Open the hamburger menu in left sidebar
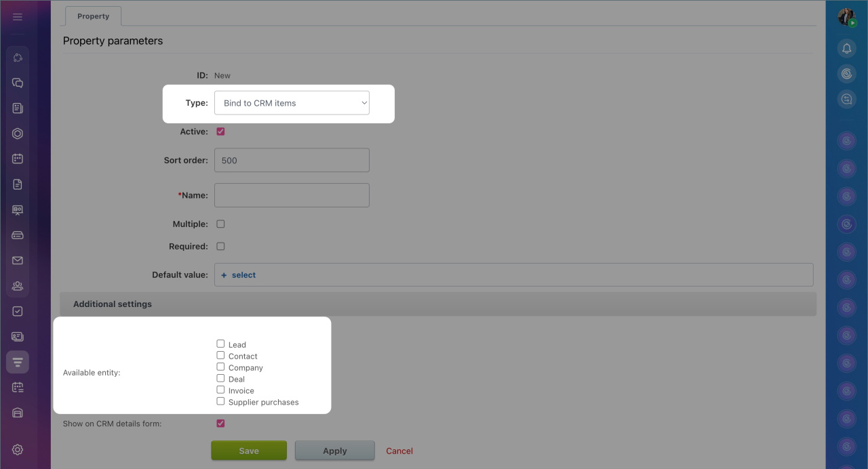Viewport: 868px width, 469px height. pos(18,17)
